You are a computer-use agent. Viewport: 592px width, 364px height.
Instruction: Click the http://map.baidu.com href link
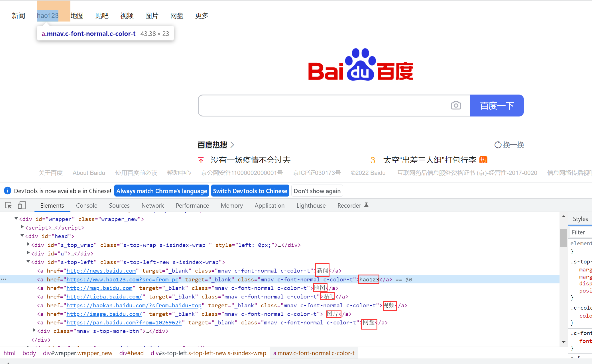point(99,288)
